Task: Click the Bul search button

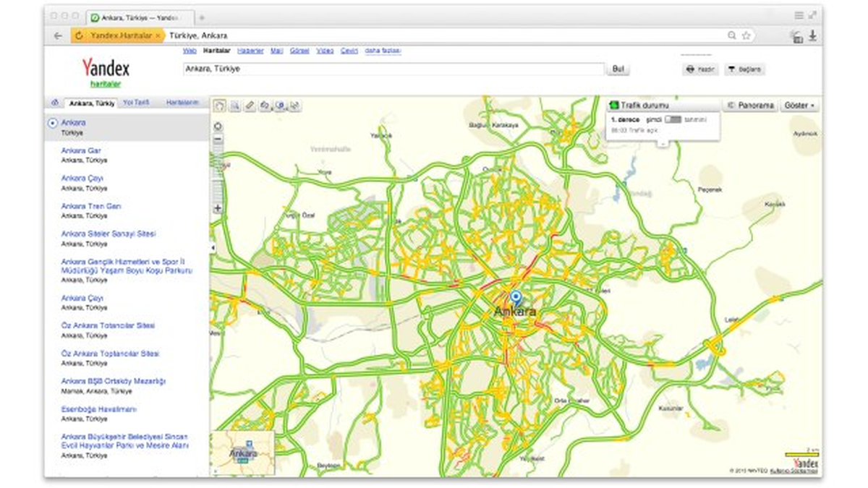Action: (x=618, y=69)
